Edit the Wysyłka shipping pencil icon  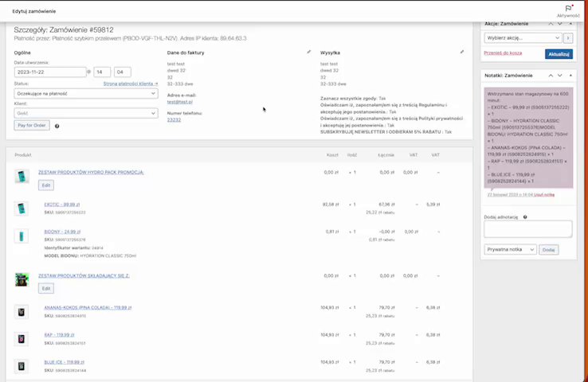pyautogui.click(x=461, y=52)
